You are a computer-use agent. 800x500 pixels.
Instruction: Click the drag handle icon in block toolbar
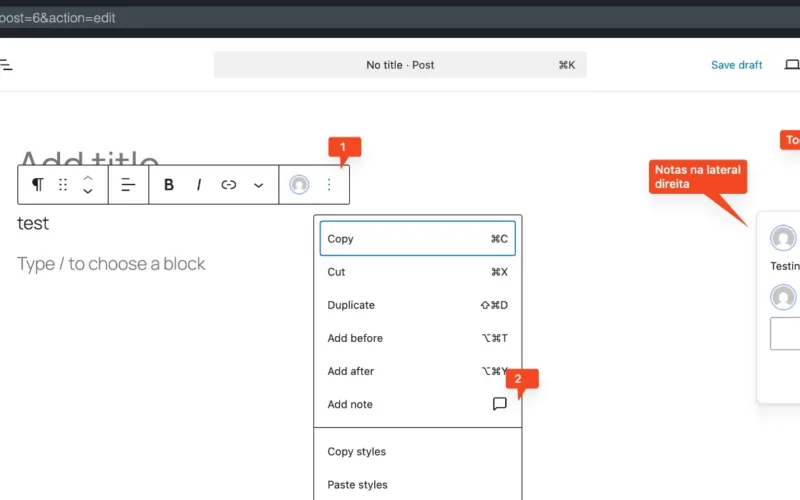click(x=63, y=185)
